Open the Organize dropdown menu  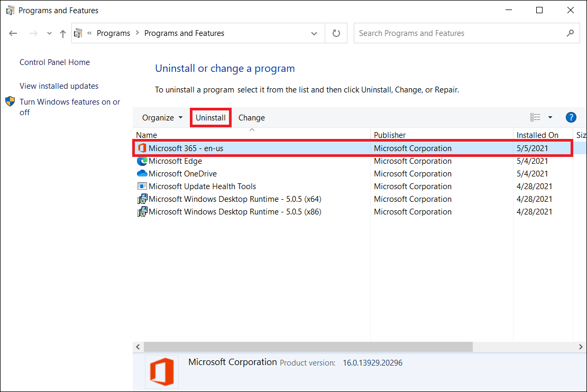pos(162,117)
